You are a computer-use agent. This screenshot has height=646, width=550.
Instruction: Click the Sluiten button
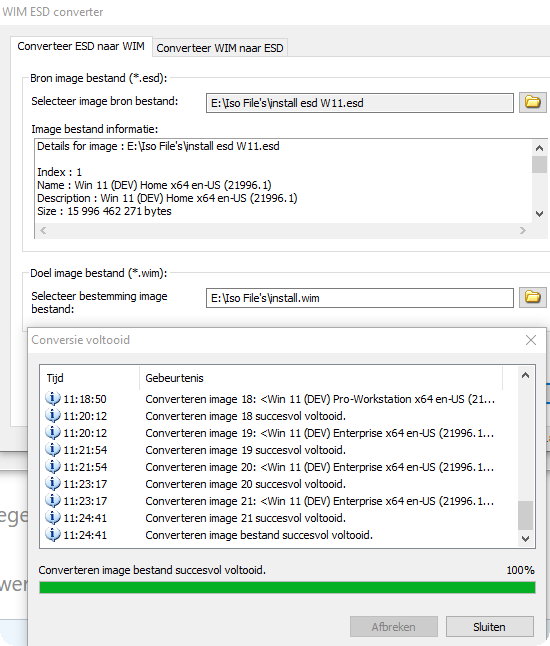(x=489, y=627)
